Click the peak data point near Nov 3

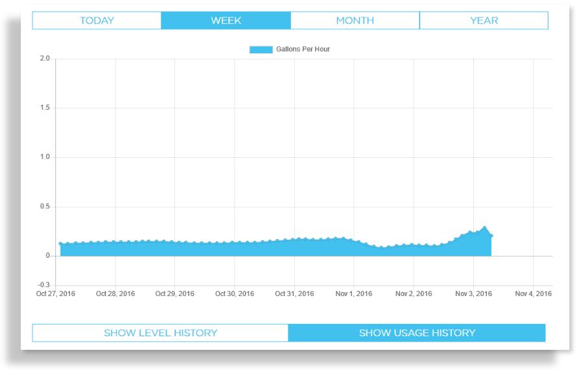point(484,228)
